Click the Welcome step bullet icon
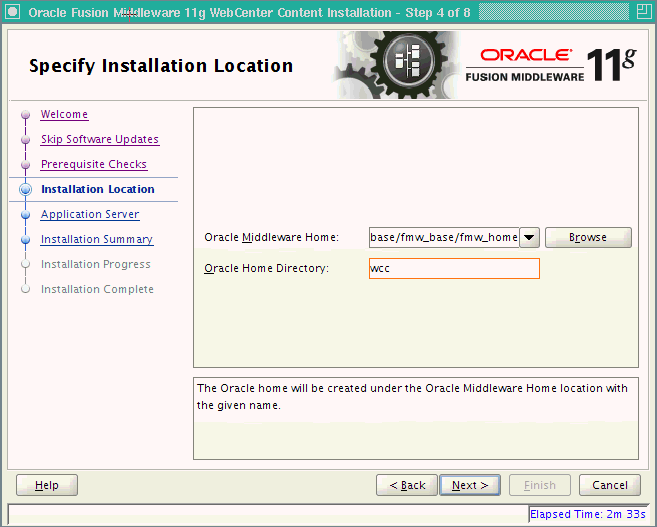 click(x=26, y=114)
